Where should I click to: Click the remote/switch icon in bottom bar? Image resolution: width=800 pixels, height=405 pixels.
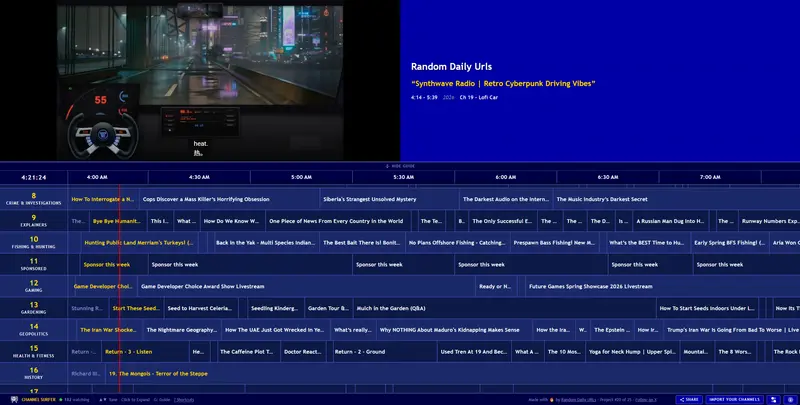(x=774, y=399)
